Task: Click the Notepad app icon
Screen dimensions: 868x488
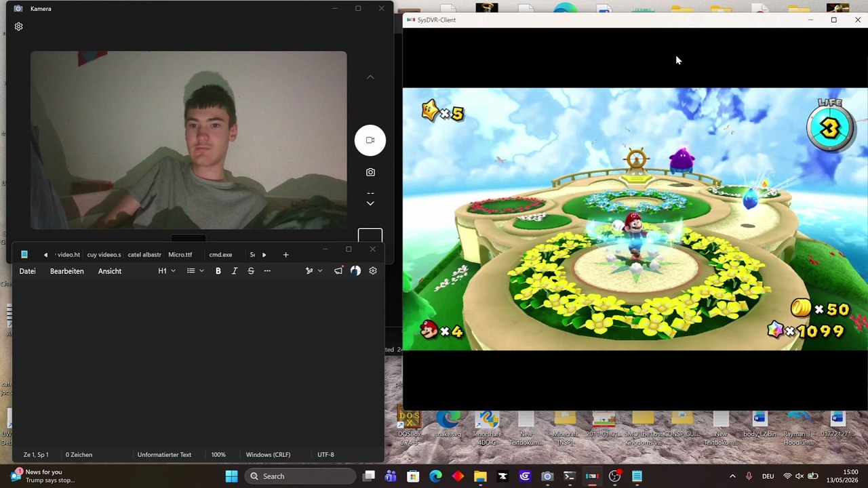Action: [x=24, y=255]
